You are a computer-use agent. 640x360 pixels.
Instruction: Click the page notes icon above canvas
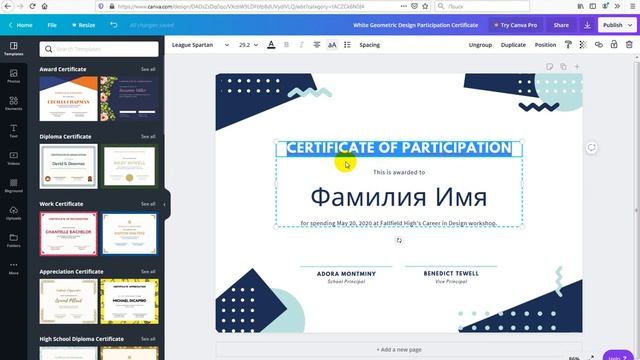tap(549, 67)
